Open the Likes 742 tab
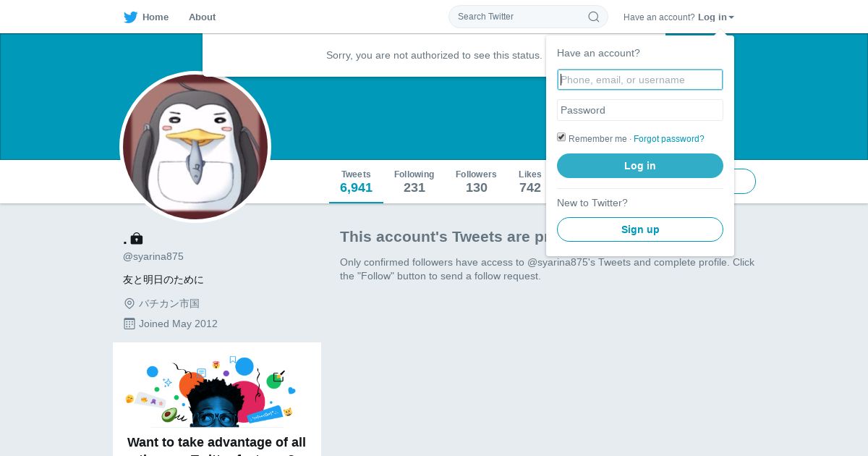868x456 pixels. coord(530,182)
